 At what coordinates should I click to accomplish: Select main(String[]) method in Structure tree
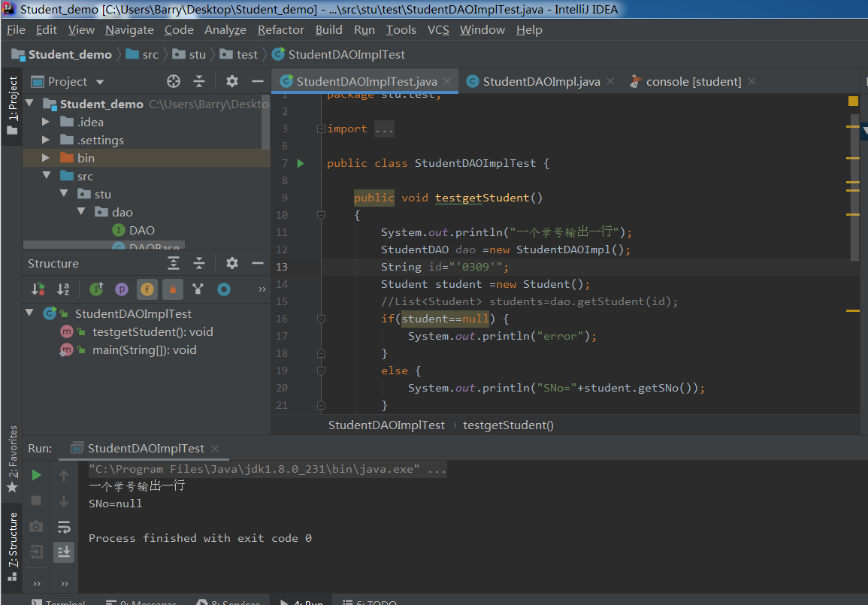tap(144, 349)
